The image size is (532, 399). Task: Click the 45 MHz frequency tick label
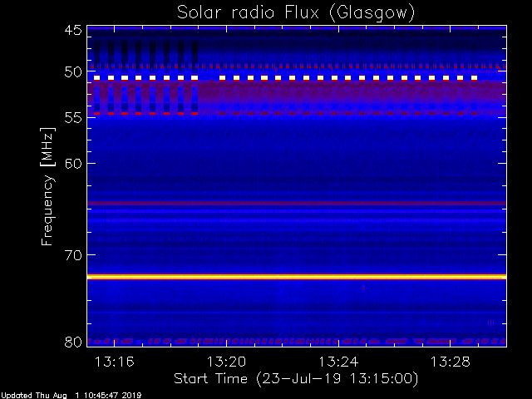73,30
